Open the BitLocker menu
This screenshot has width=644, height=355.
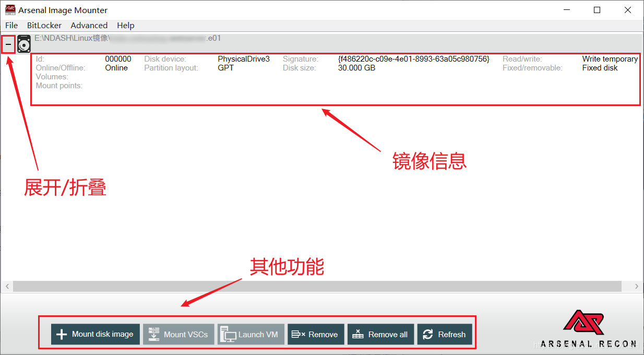[x=44, y=25]
